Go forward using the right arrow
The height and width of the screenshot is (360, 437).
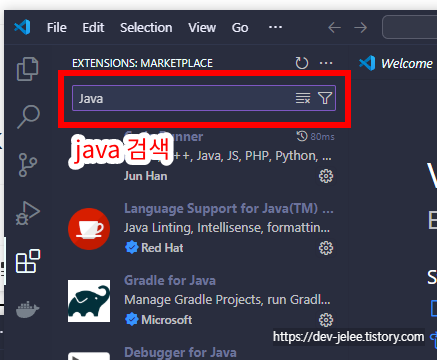[360, 28]
